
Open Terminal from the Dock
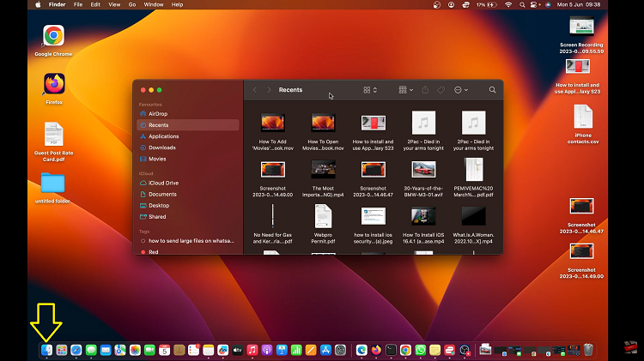(x=391, y=350)
